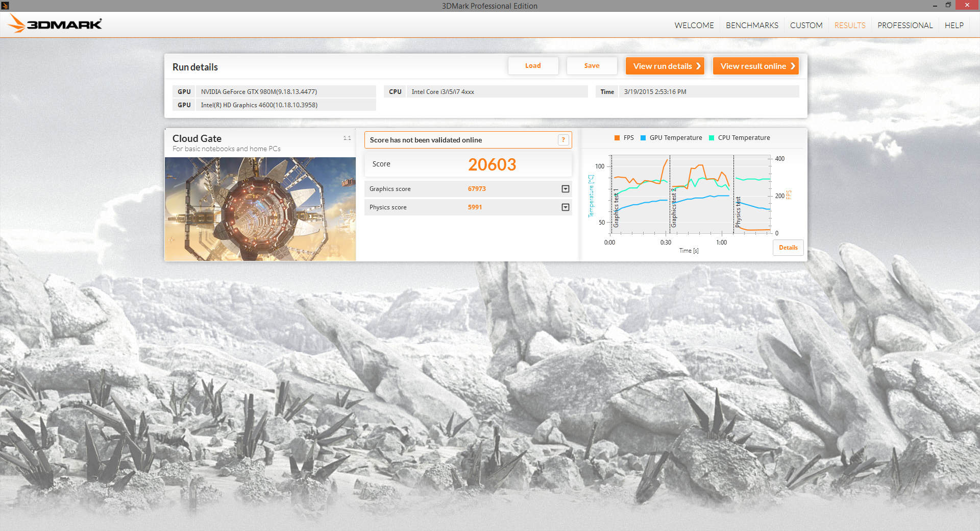Click the Run details heading
This screenshot has width=980, height=531.
click(195, 67)
